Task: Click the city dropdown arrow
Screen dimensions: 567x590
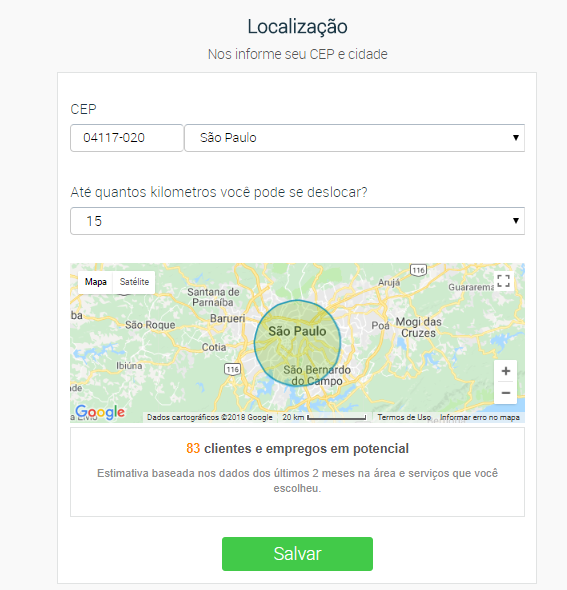Action: point(516,138)
